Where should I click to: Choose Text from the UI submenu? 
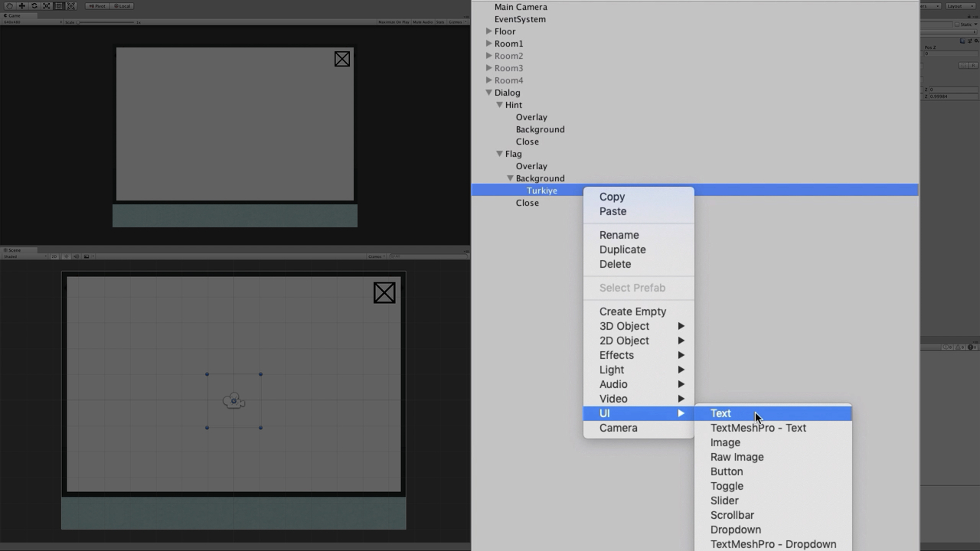click(720, 413)
